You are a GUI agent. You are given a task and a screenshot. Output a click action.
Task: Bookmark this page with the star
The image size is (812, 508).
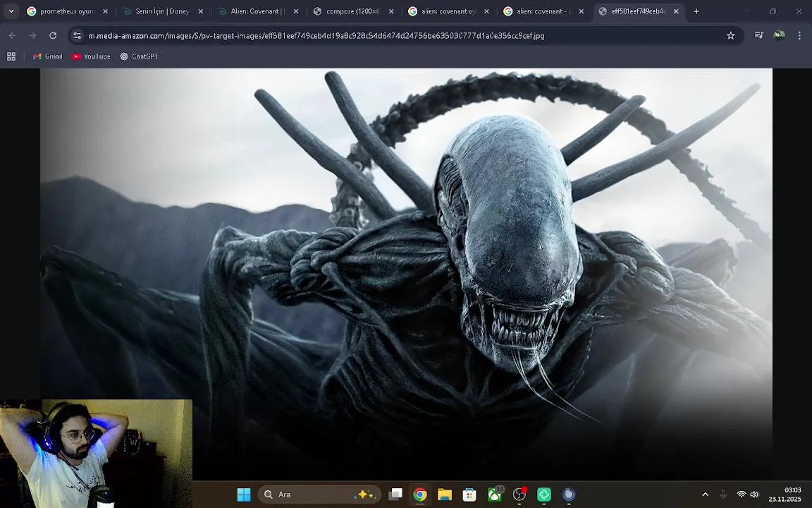(x=731, y=35)
